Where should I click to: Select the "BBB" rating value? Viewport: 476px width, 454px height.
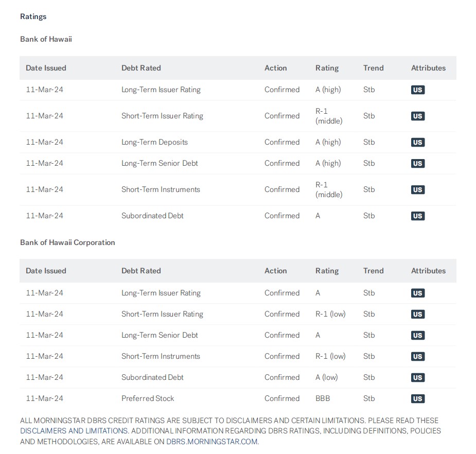(x=323, y=398)
